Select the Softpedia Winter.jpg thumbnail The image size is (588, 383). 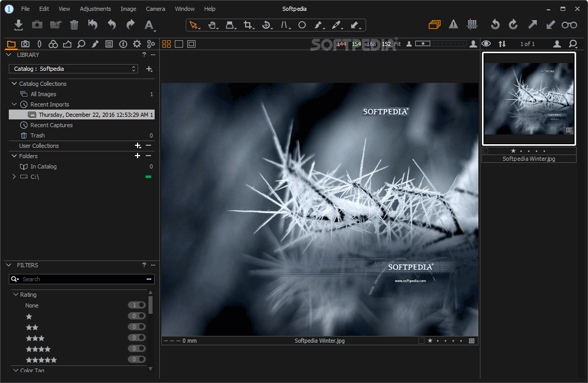(x=529, y=99)
